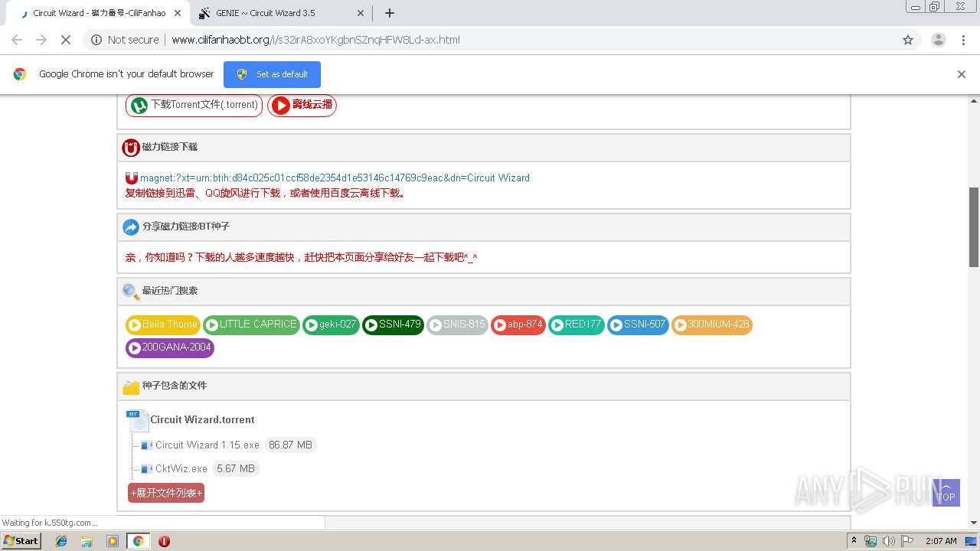
Task: Bookmark this page with star icon
Action: (x=908, y=40)
